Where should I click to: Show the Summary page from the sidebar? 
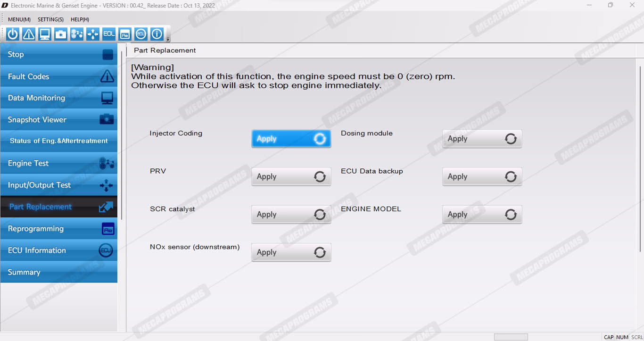pos(59,272)
